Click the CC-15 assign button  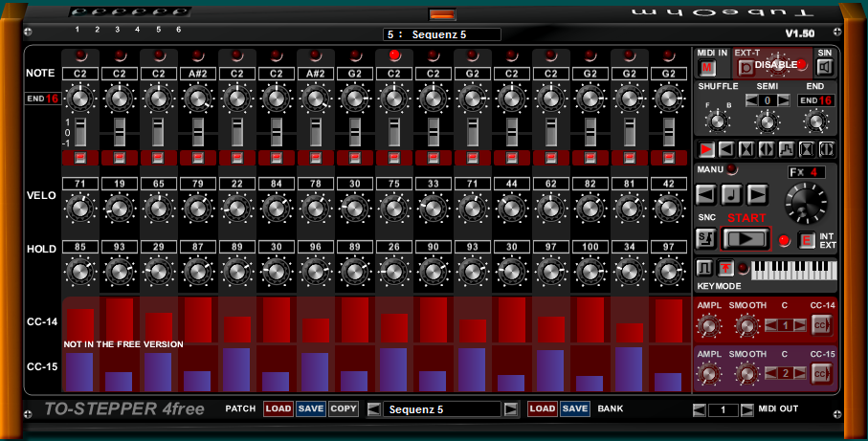pyautogui.click(x=821, y=374)
